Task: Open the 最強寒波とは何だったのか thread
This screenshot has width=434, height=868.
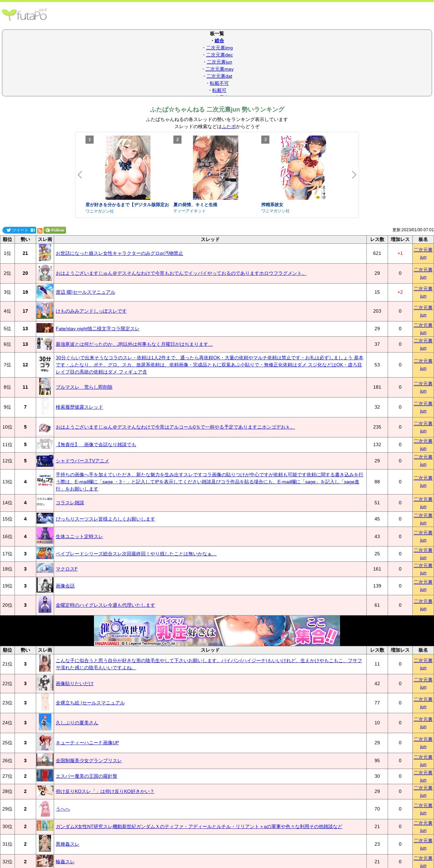Action: 134,344
